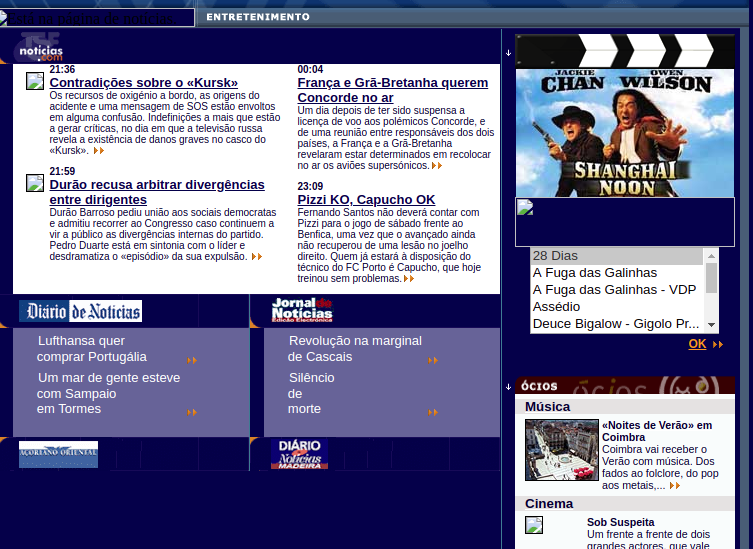Click the arrows next to Lufthansa quer comprar Portugália
The width and height of the screenshot is (753, 549).
(x=192, y=360)
